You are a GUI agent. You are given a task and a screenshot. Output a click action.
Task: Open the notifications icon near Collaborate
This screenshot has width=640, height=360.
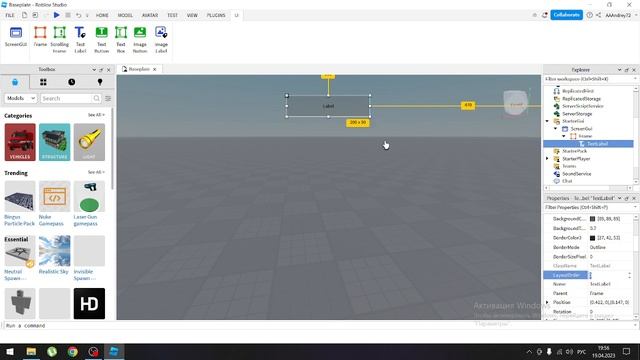click(x=544, y=15)
